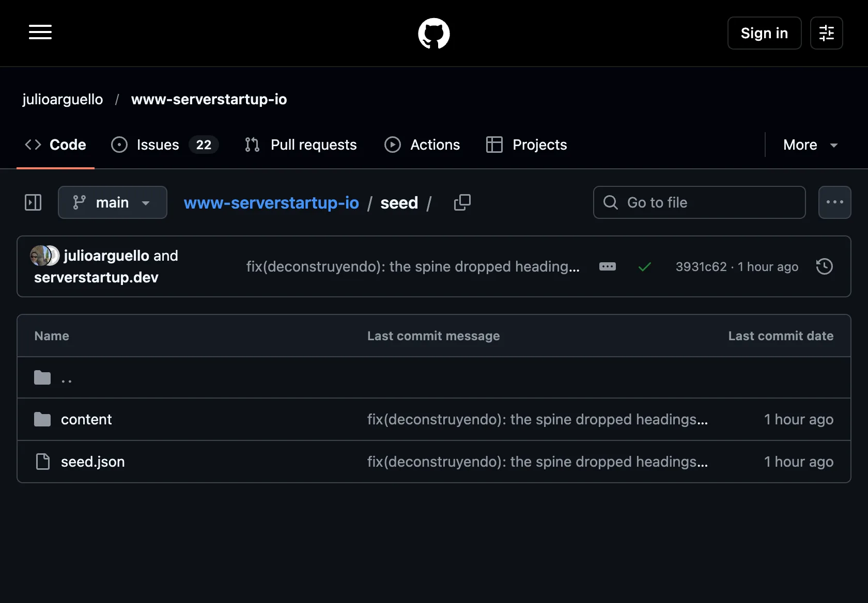The width and height of the screenshot is (868, 603).
Task: Open content row's last commit message
Action: click(x=537, y=419)
